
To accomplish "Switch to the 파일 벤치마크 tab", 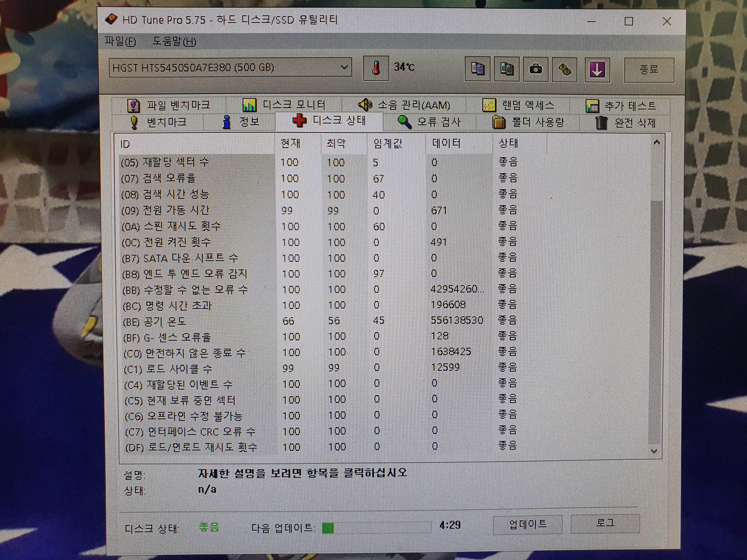I will [x=169, y=105].
